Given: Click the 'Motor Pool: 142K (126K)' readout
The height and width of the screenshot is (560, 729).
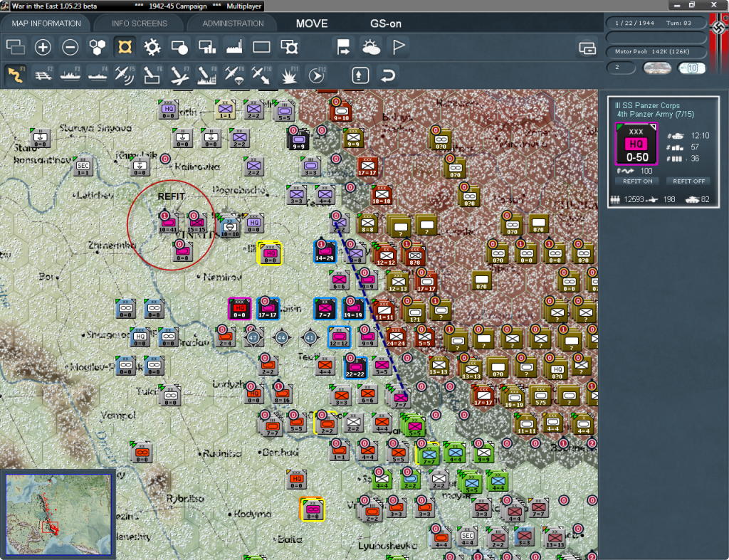Looking at the screenshot, I should 656,51.
